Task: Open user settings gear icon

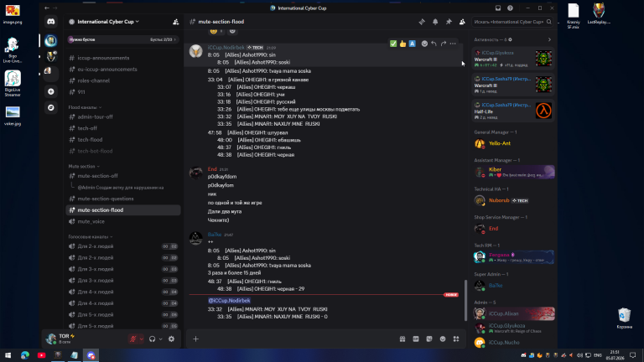Action: tap(171, 339)
